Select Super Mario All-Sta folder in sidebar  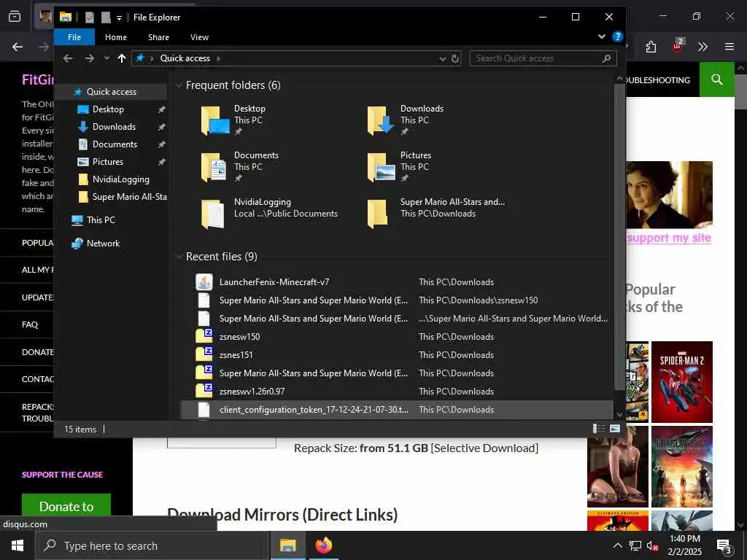pos(130,197)
